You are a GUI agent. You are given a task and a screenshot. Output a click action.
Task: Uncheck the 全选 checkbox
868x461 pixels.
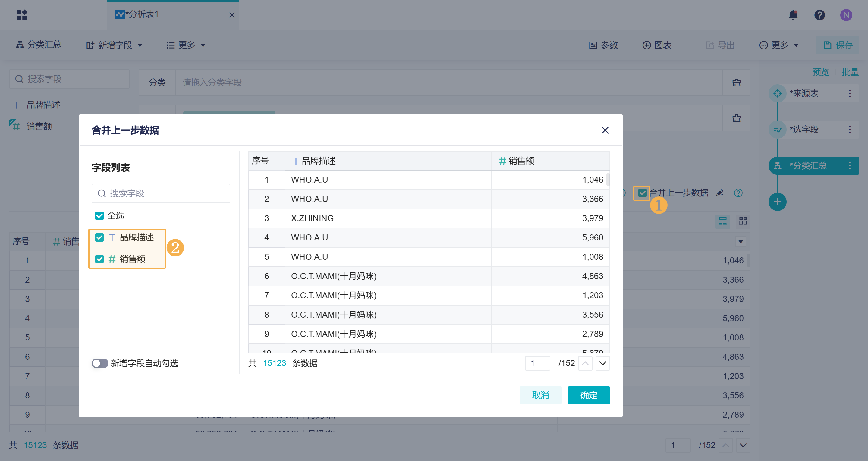(x=99, y=216)
